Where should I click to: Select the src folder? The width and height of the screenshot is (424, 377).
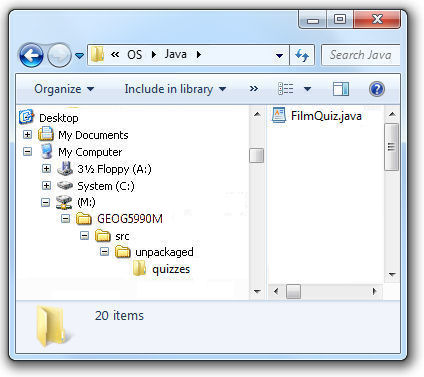(122, 236)
